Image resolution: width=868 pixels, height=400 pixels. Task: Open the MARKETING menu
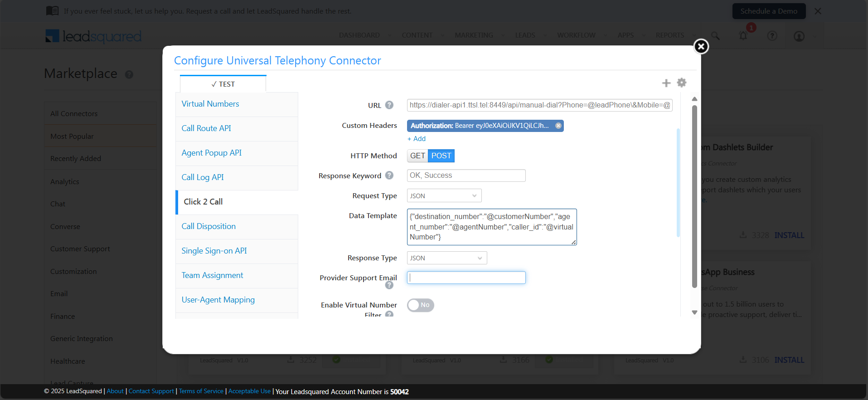[474, 35]
